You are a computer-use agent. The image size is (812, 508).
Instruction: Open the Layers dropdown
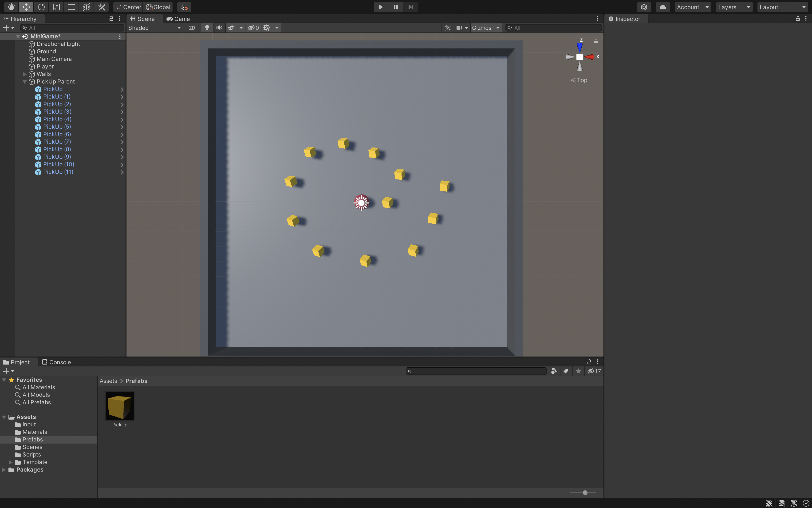pyautogui.click(x=734, y=7)
